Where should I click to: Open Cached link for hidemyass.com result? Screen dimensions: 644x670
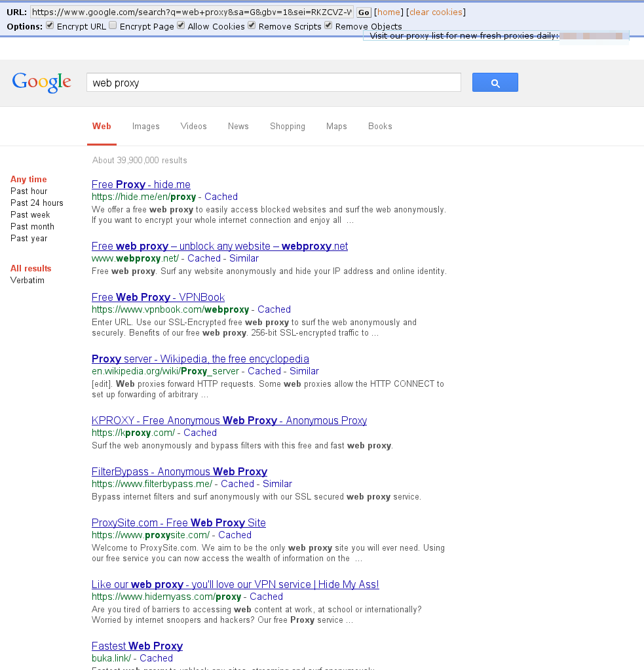(x=267, y=597)
